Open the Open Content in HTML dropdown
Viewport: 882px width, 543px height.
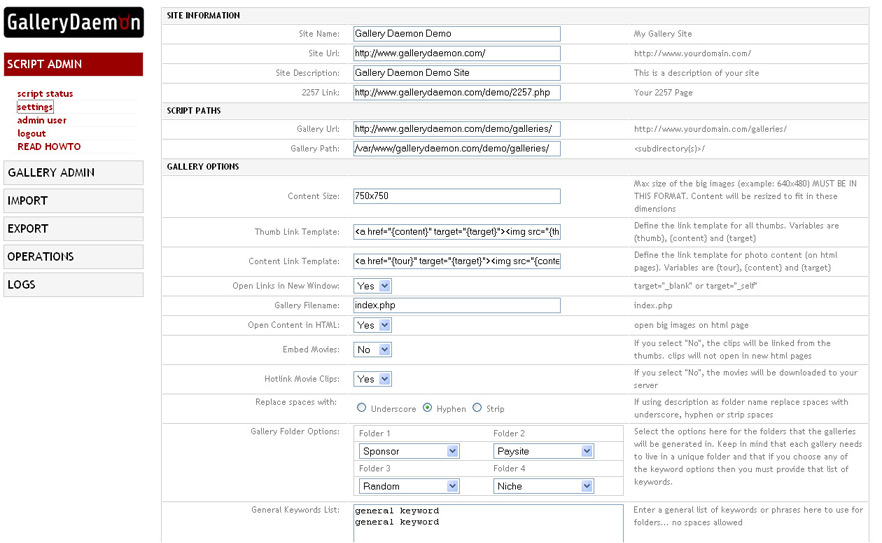[372, 325]
